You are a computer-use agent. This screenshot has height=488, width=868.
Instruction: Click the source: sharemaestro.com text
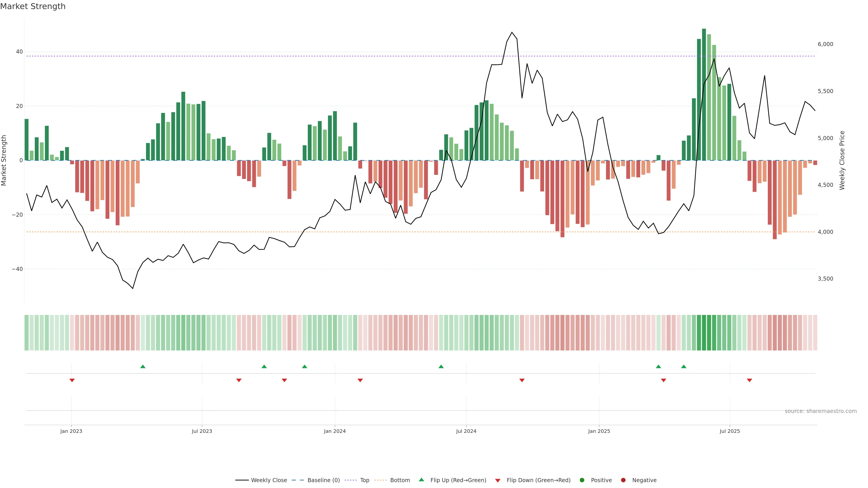(821, 411)
